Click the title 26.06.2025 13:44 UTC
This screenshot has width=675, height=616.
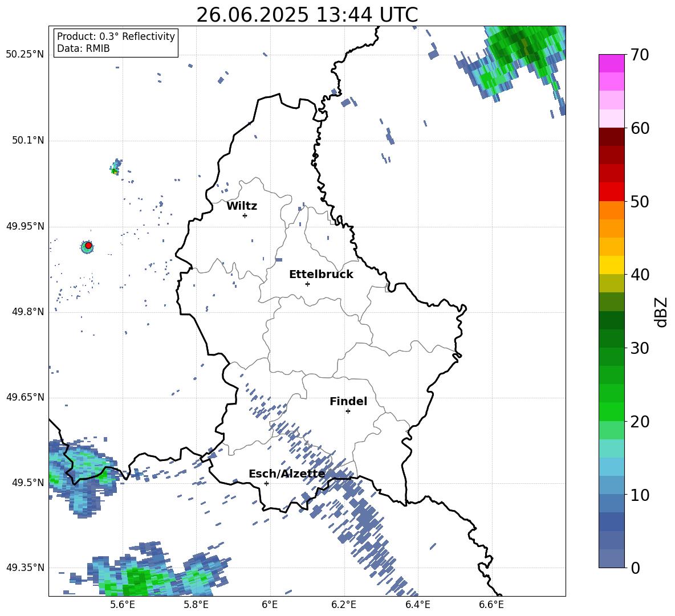click(x=307, y=15)
